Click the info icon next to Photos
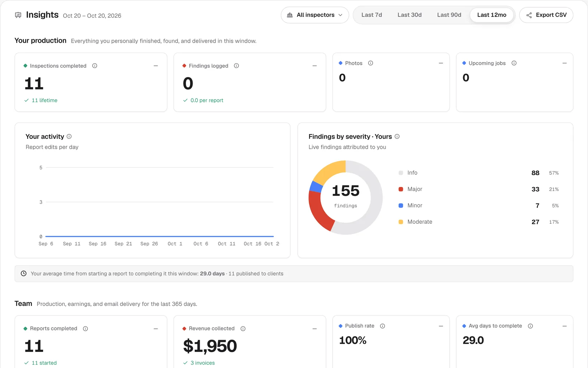 (x=370, y=63)
